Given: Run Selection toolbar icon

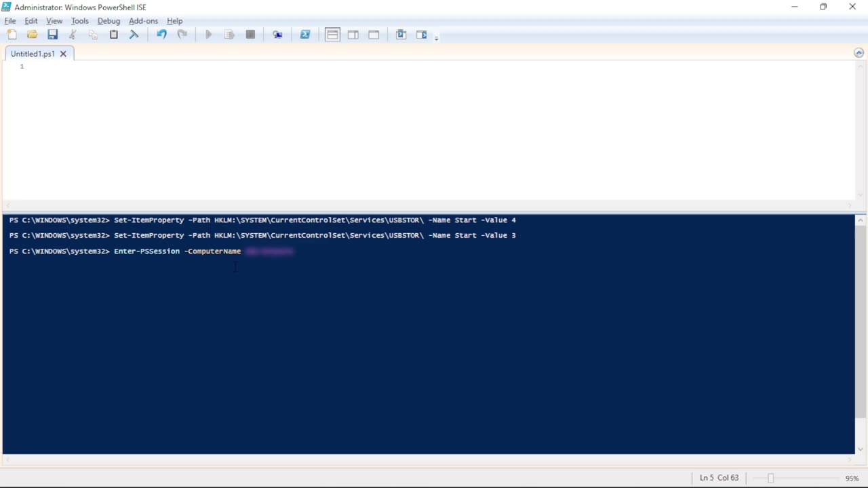Looking at the screenshot, I should (x=229, y=35).
